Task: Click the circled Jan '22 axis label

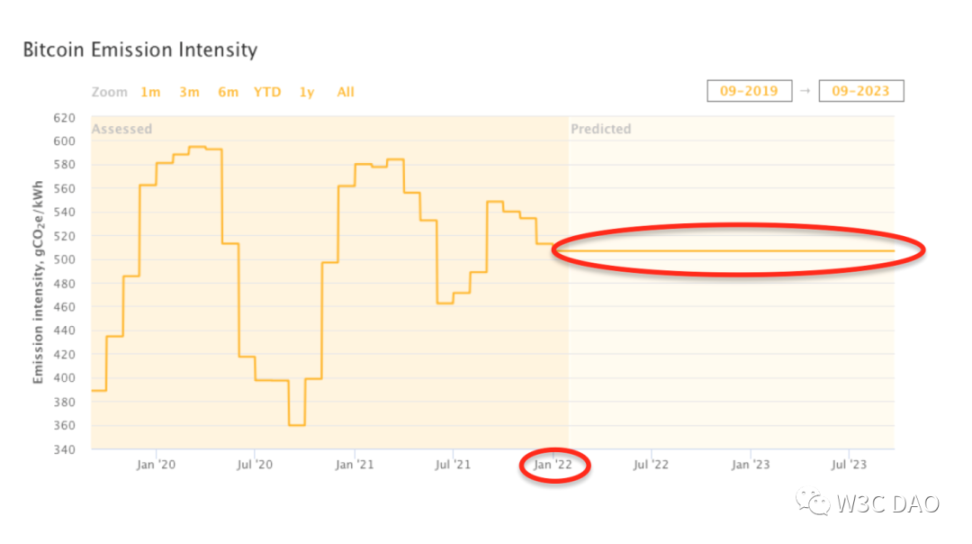Action: click(554, 465)
